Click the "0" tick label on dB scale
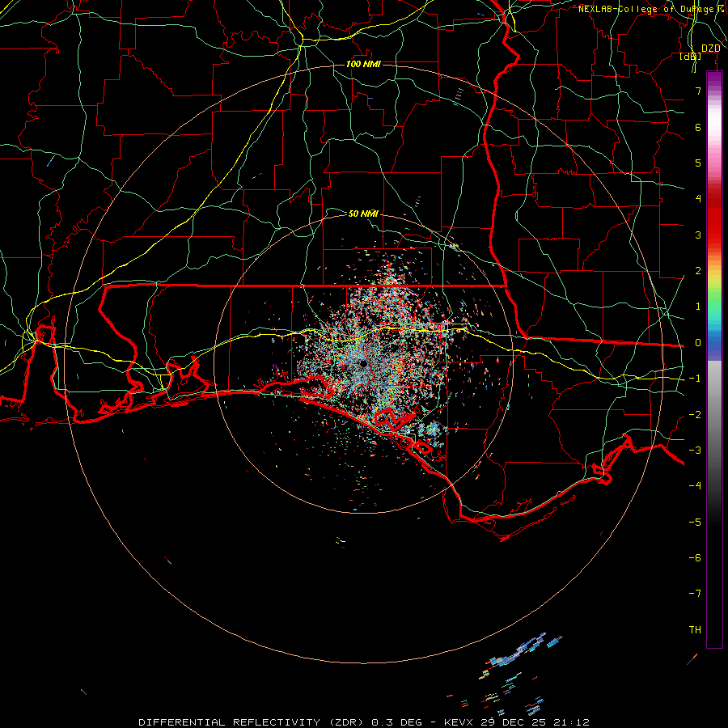Image resolution: width=728 pixels, height=728 pixels. click(x=698, y=343)
